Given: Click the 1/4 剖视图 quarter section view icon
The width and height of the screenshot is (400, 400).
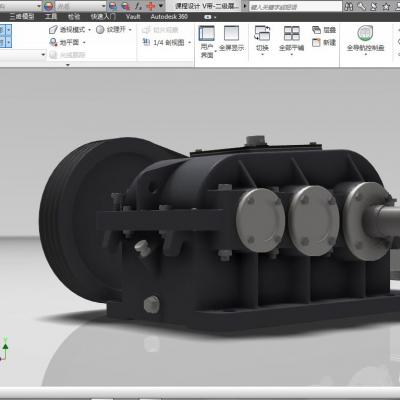Looking at the screenshot, I should [146, 42].
